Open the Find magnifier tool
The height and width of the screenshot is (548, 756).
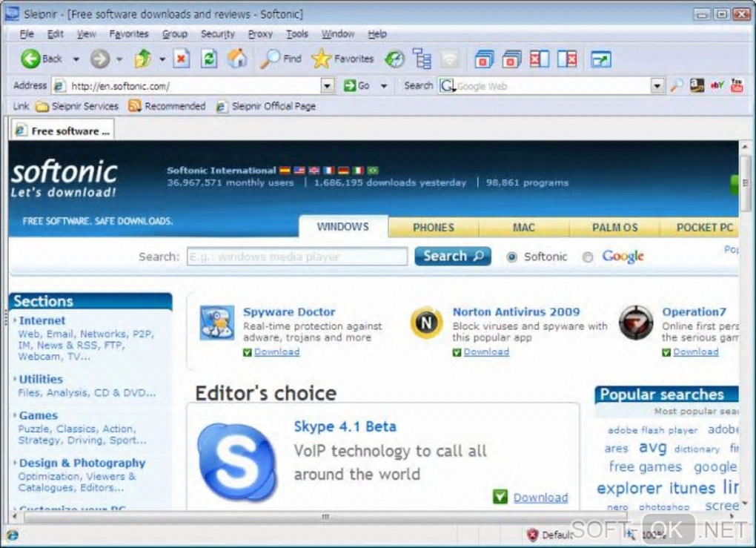[x=281, y=59]
